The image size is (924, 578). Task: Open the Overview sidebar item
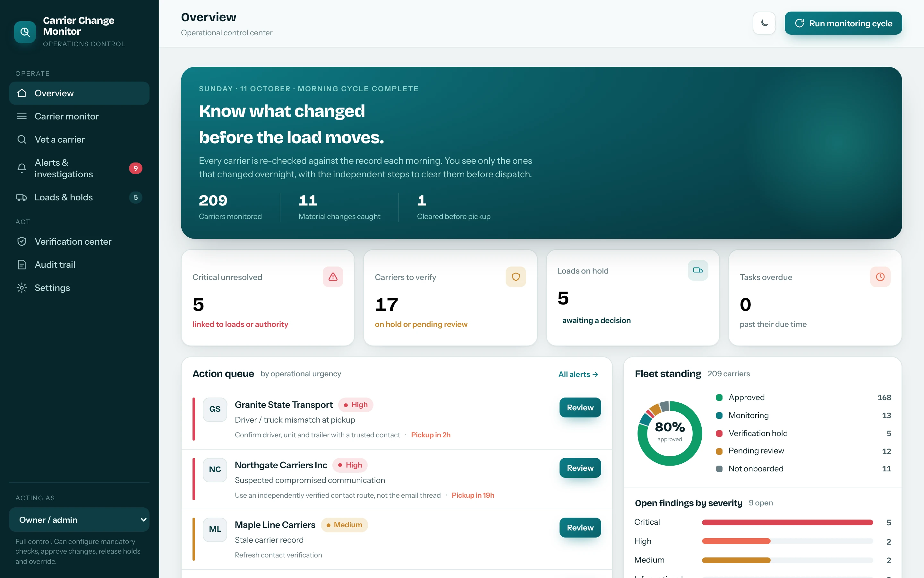tap(79, 93)
